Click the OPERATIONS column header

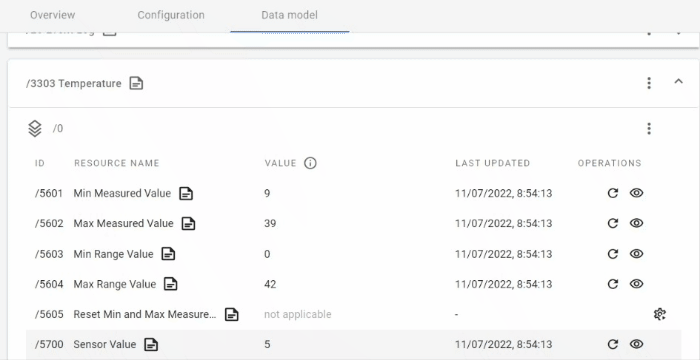coord(609,163)
